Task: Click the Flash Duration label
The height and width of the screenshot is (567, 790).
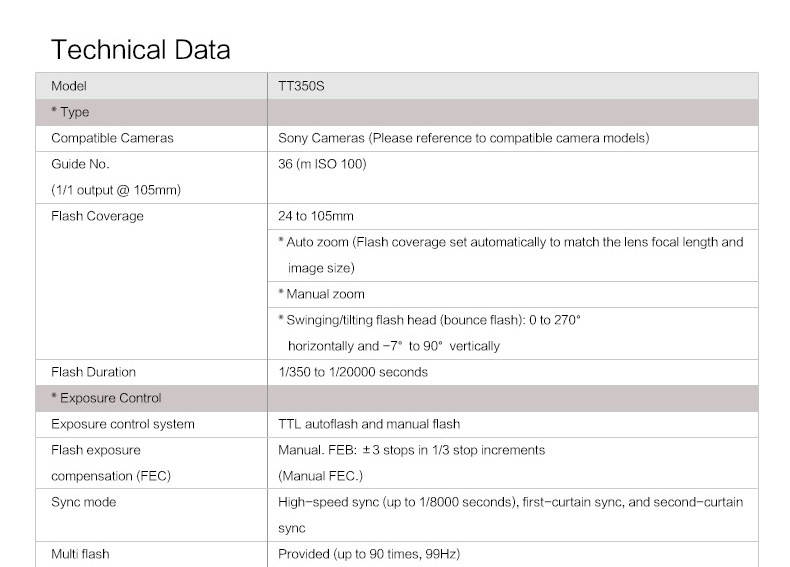Action: [x=93, y=372]
